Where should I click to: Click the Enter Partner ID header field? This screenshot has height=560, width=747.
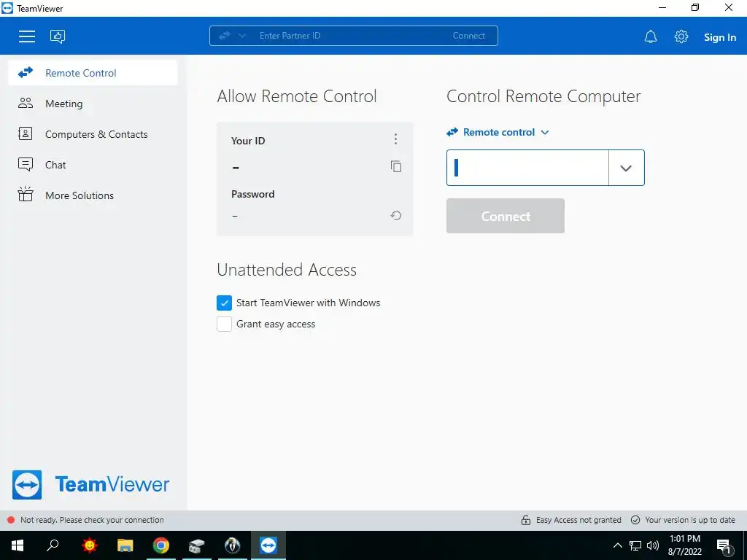point(350,36)
